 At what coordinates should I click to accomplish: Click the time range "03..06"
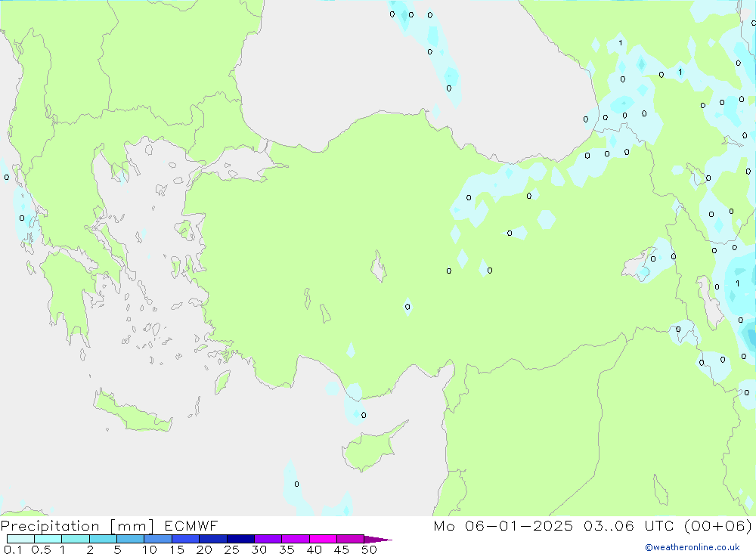609,525
